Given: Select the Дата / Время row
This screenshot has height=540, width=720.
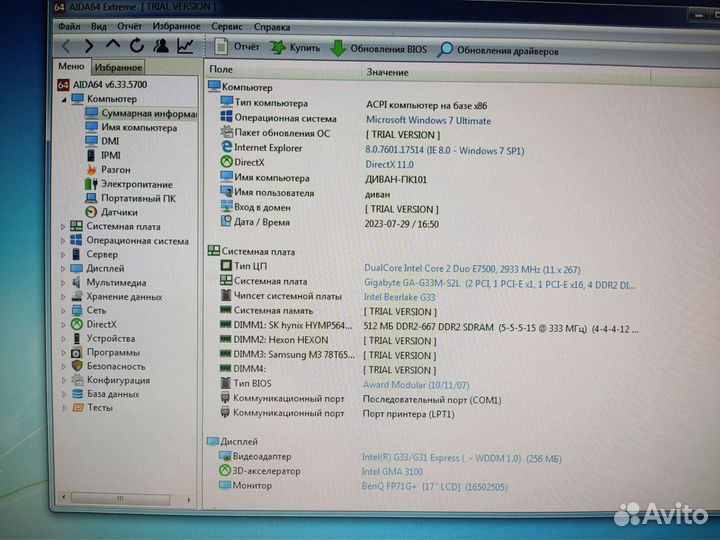Looking at the screenshot, I should tap(330, 223).
